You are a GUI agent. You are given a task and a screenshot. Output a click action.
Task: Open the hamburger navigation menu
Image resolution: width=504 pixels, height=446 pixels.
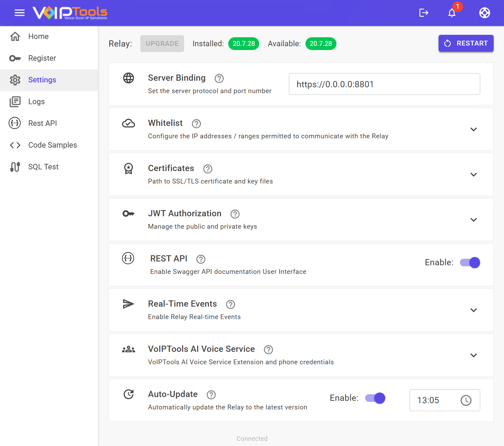click(20, 13)
